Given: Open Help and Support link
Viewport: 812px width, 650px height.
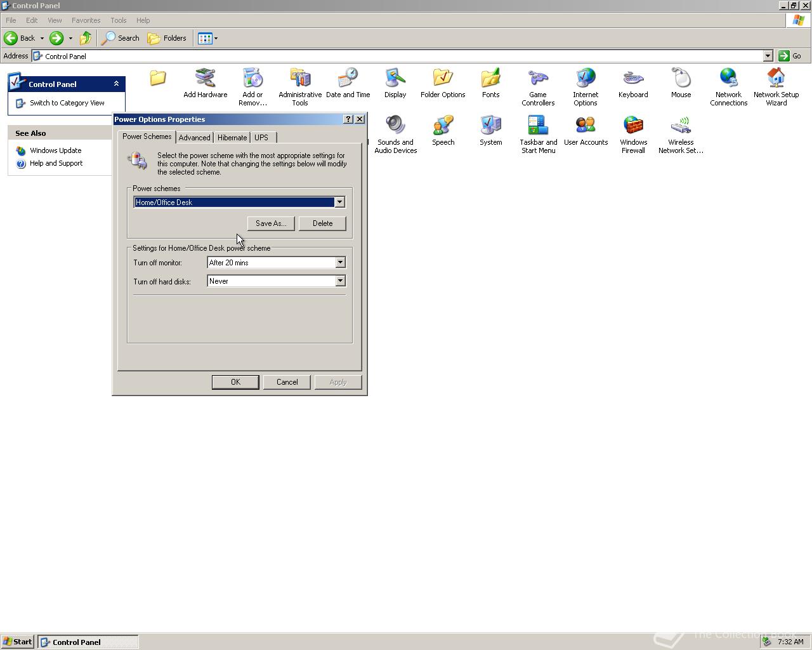Looking at the screenshot, I should (56, 163).
